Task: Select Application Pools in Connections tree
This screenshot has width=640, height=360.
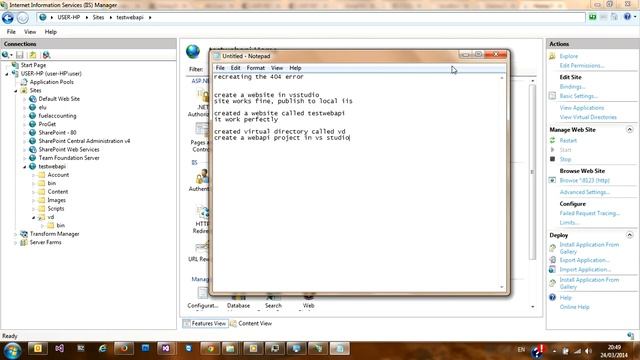Action: 51,82
